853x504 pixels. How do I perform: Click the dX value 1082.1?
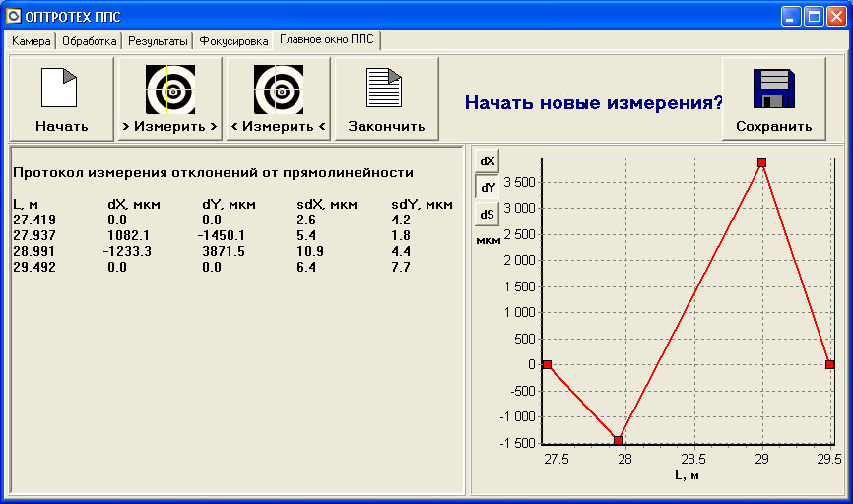pos(128,235)
